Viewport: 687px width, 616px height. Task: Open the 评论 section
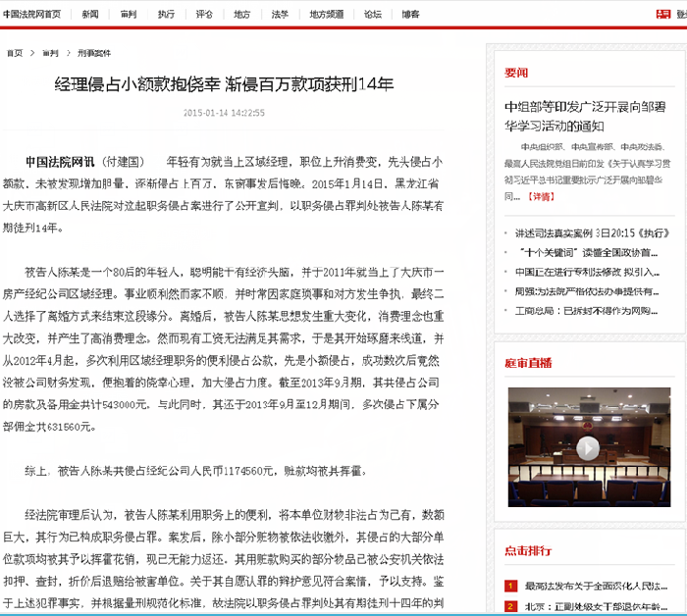(204, 15)
